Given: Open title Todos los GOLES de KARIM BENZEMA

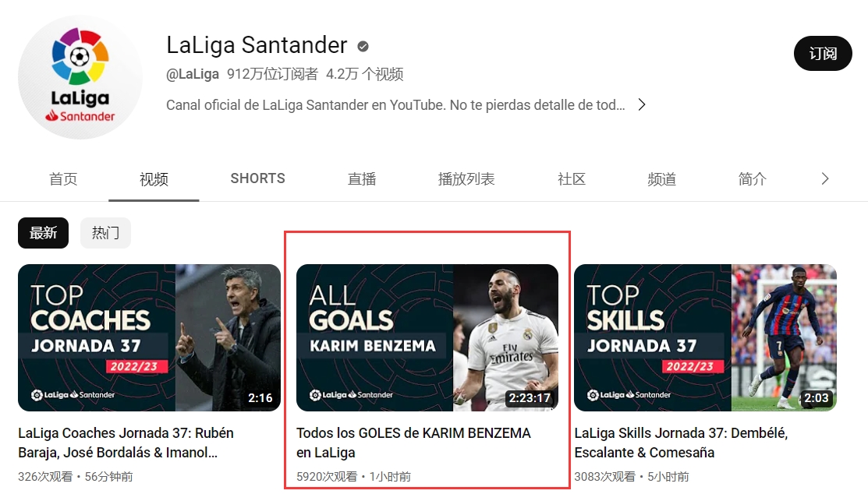Looking at the screenshot, I should 413,443.
